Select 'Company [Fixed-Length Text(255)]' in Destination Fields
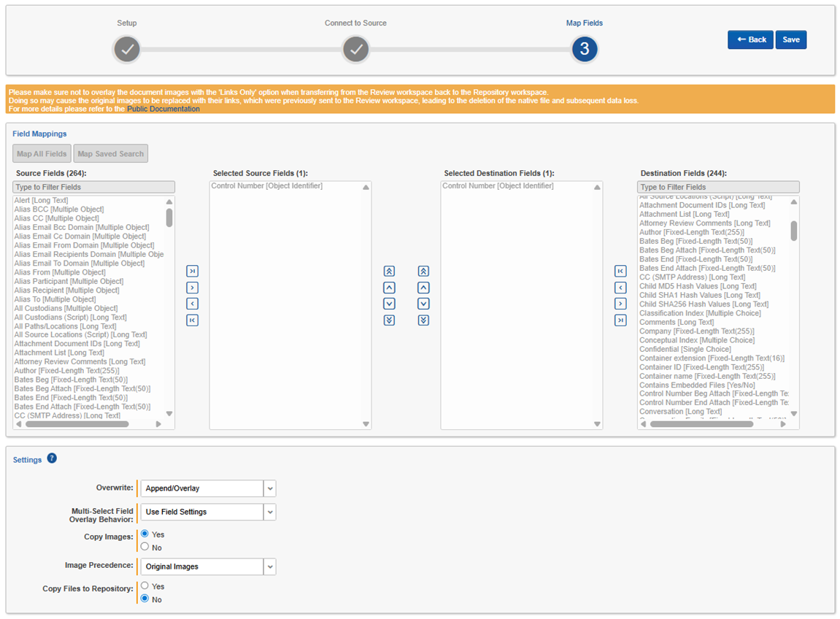 [697, 331]
